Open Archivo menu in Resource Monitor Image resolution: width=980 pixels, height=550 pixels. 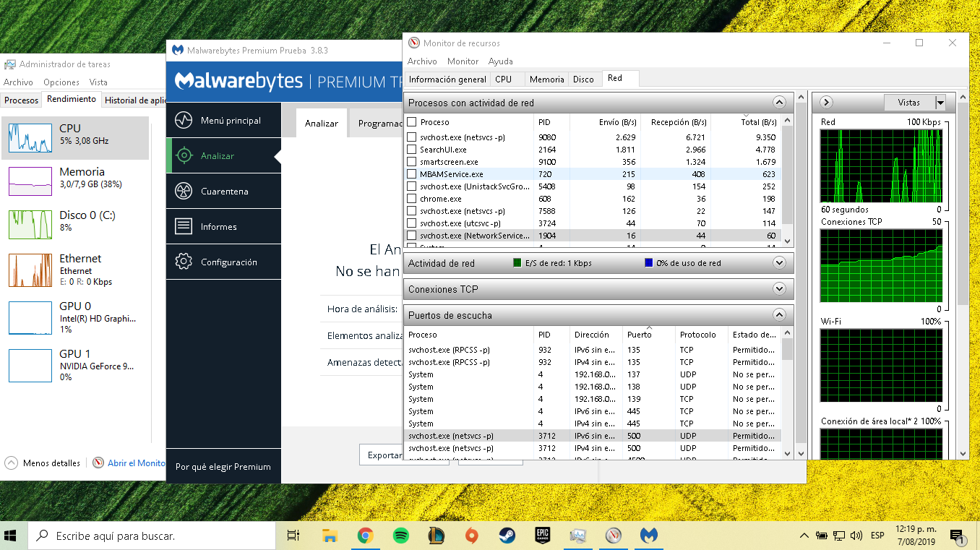422,61
